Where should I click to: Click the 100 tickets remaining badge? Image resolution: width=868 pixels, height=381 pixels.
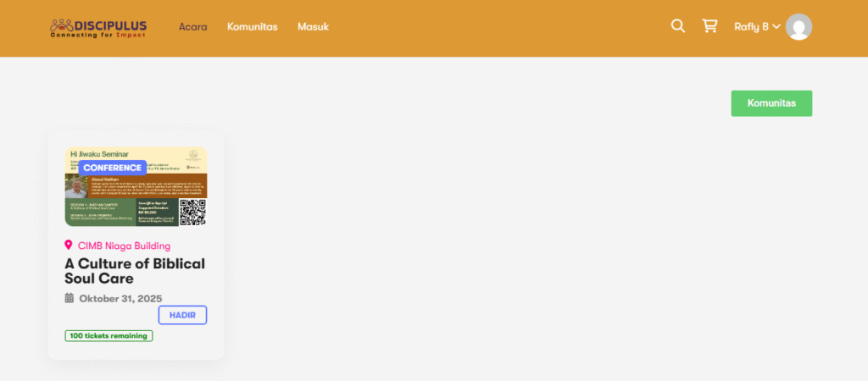(x=109, y=335)
